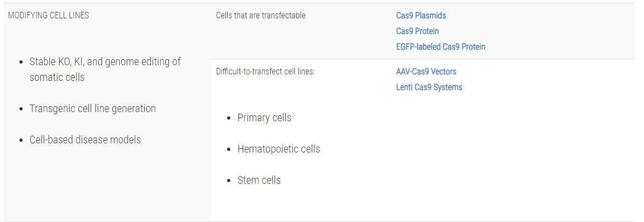
Task: Click the Cas9 Protein link
Action: coord(417,31)
